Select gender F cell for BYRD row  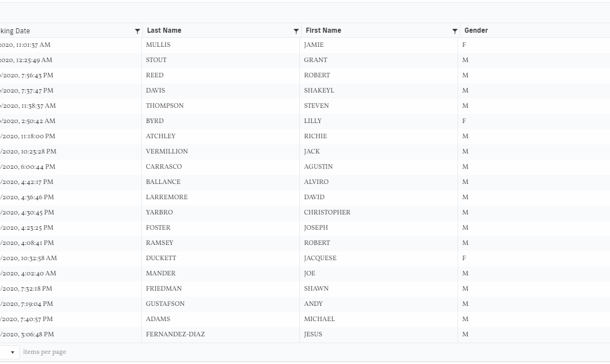[464, 121]
